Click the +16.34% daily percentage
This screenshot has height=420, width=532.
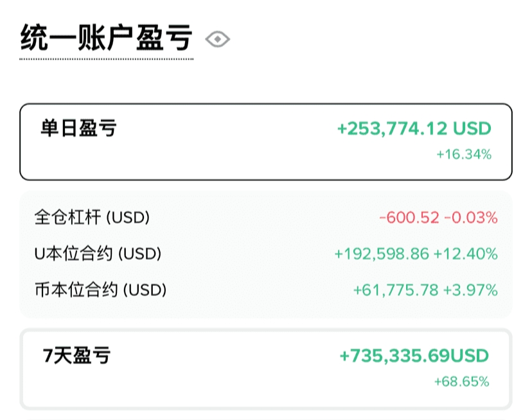(x=463, y=154)
